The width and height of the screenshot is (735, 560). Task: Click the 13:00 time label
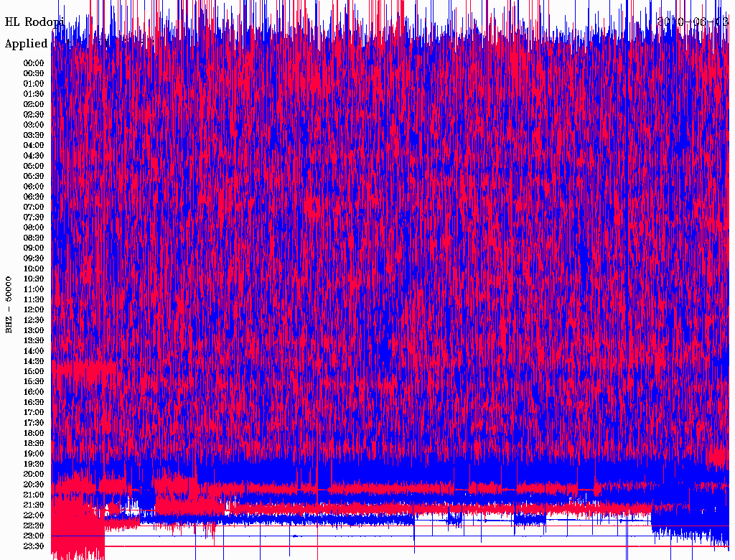point(34,331)
